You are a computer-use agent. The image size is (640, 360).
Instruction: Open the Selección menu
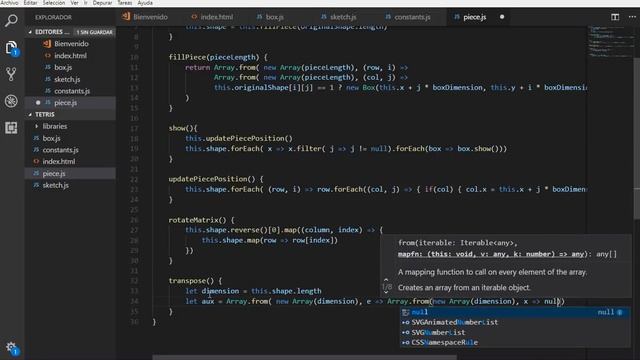[x=53, y=3]
